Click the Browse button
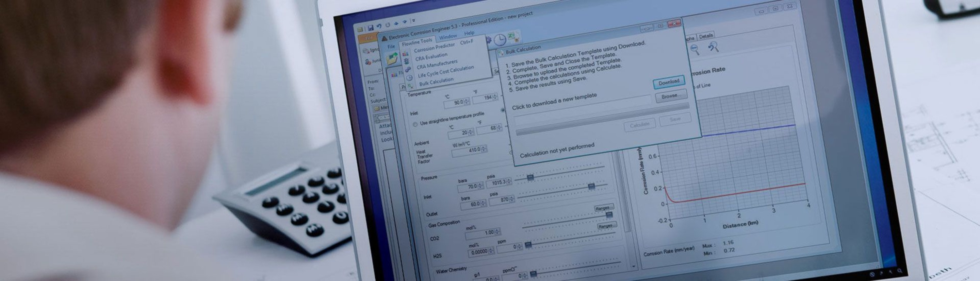 pos(670,96)
